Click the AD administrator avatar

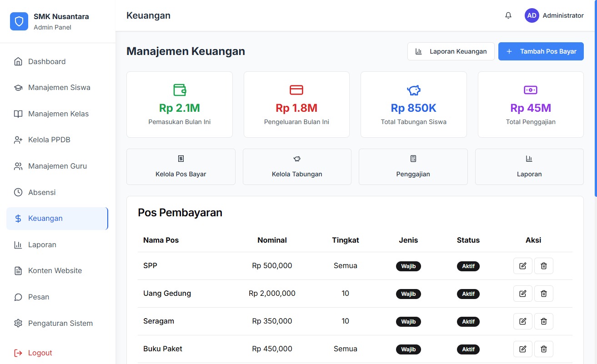532,15
